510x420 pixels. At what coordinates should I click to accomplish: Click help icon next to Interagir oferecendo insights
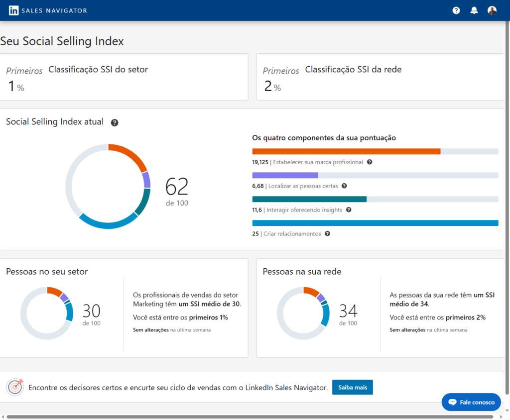348,210
